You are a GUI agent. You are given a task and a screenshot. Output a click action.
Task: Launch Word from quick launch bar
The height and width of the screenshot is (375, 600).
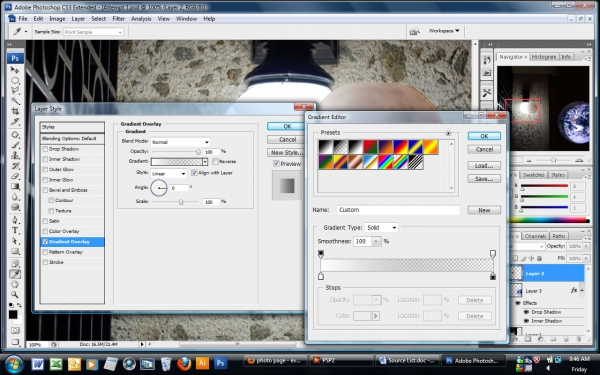point(38,364)
